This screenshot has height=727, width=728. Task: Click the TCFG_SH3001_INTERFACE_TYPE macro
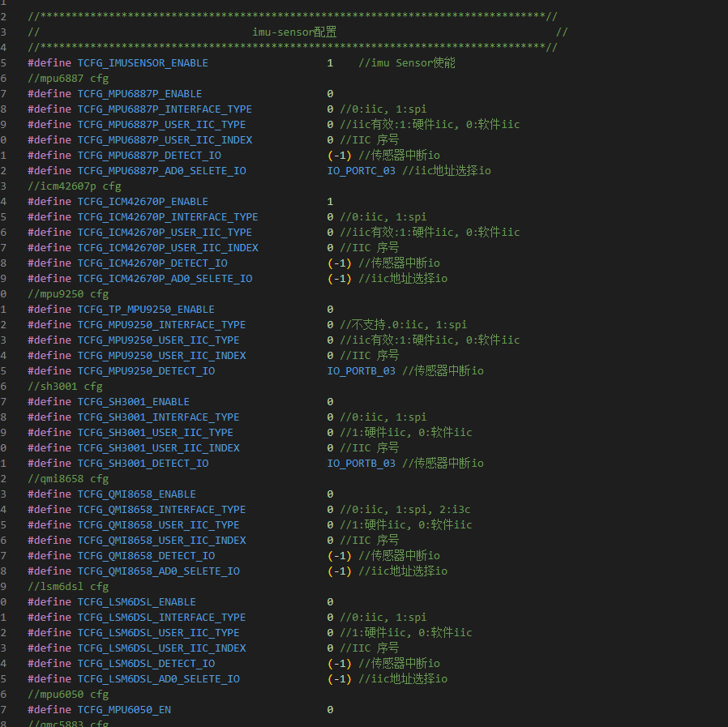[158, 417]
